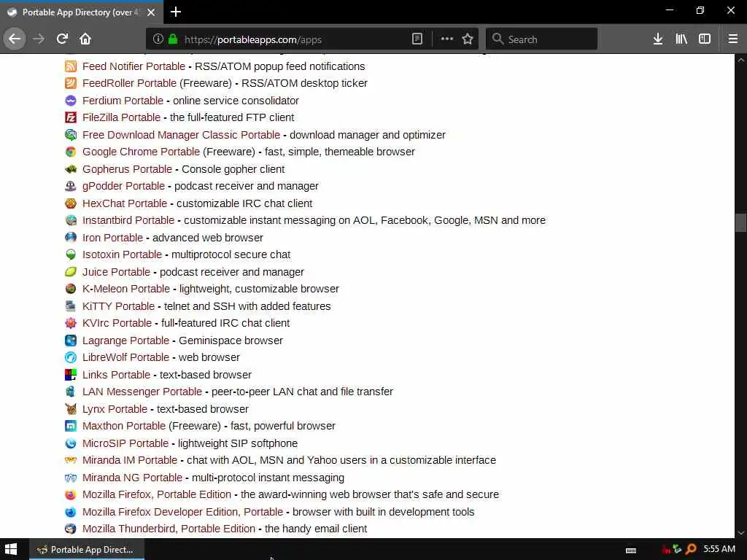Toggle the sidebar view icon
Screen dimensions: 747x560
[x=705, y=39]
